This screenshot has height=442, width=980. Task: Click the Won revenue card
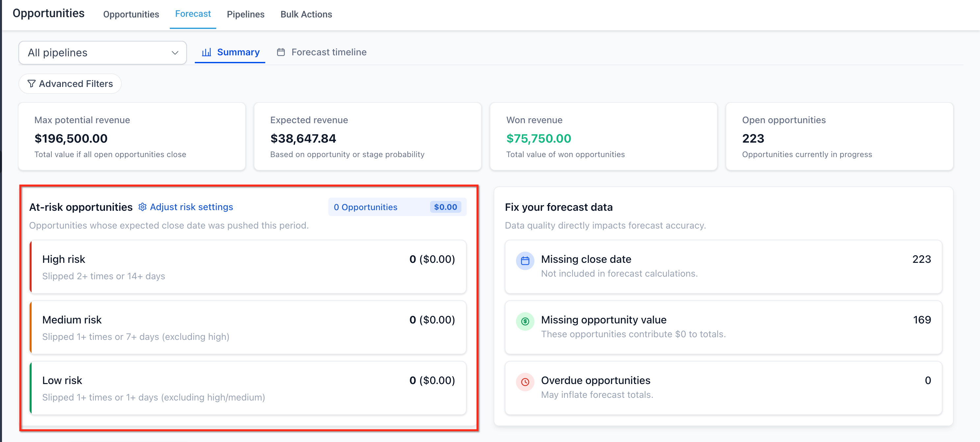coord(603,136)
